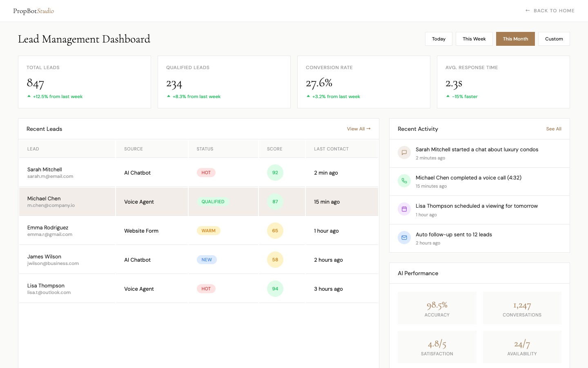Click Lisa Thompson's score badge 94
The height and width of the screenshot is (368, 588).
(275, 289)
